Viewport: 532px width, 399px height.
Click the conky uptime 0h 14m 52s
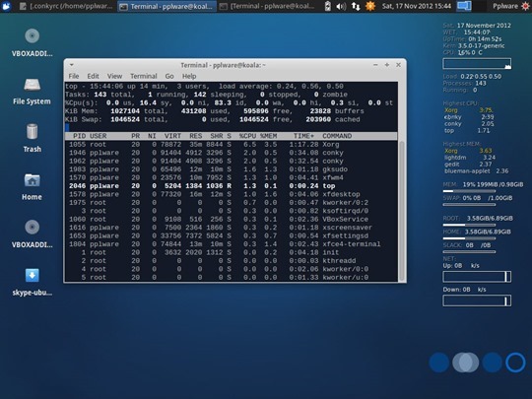pyautogui.click(x=485, y=39)
